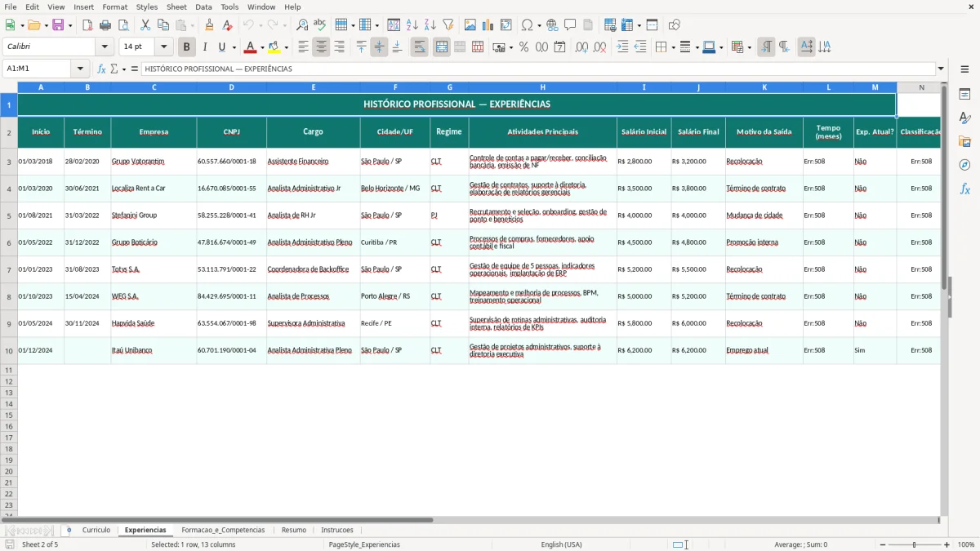The width and height of the screenshot is (980, 551).
Task: Switch to the Curriculo sheet tab
Action: tap(96, 530)
